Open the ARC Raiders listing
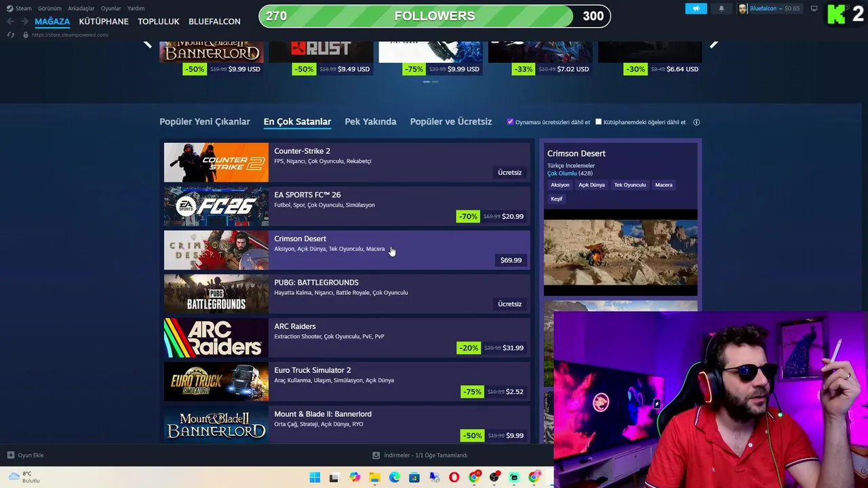This screenshot has width=868, height=488. tap(347, 338)
